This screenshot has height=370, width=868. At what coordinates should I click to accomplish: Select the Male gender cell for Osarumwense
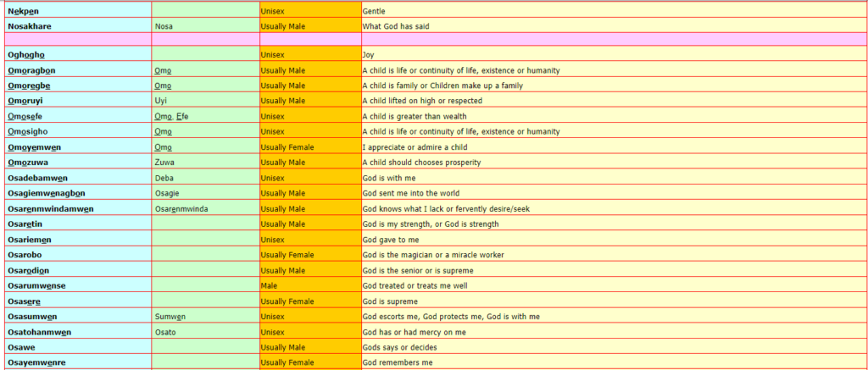[x=270, y=285]
